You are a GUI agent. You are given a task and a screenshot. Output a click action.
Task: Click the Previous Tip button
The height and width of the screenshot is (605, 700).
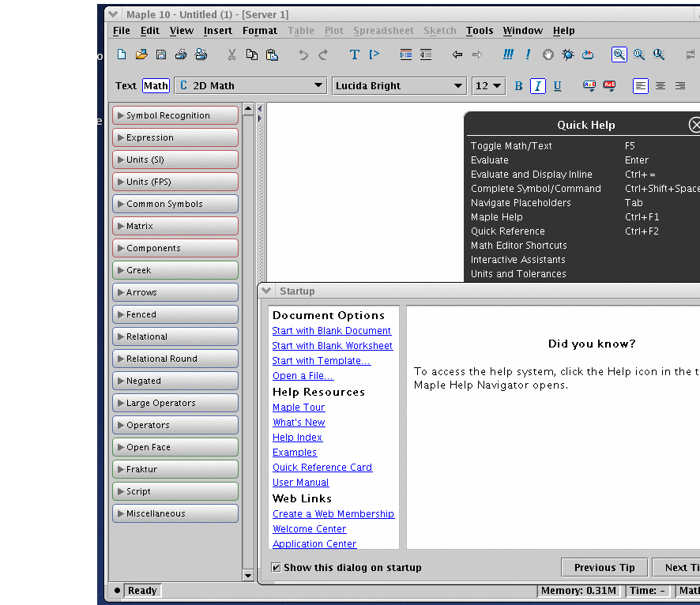coord(604,568)
